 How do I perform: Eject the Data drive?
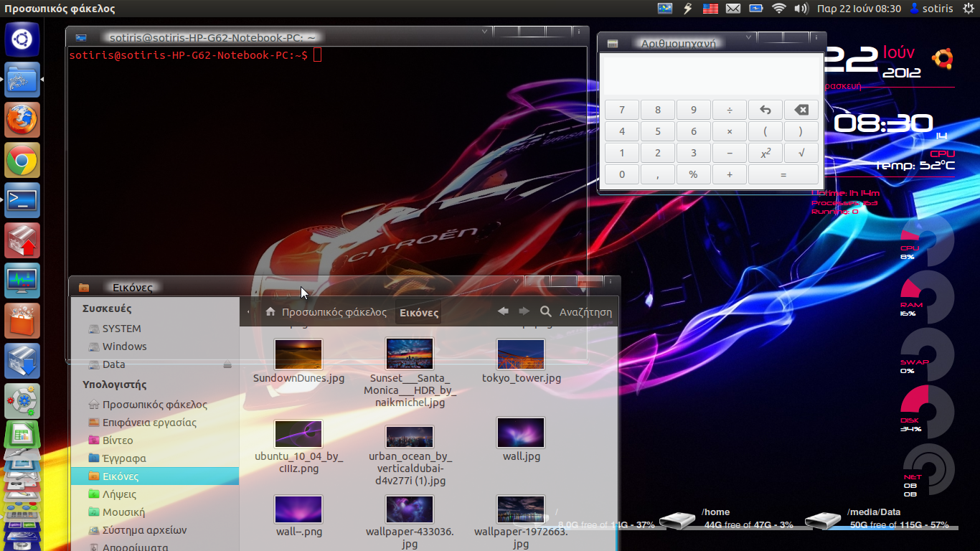tap(227, 364)
